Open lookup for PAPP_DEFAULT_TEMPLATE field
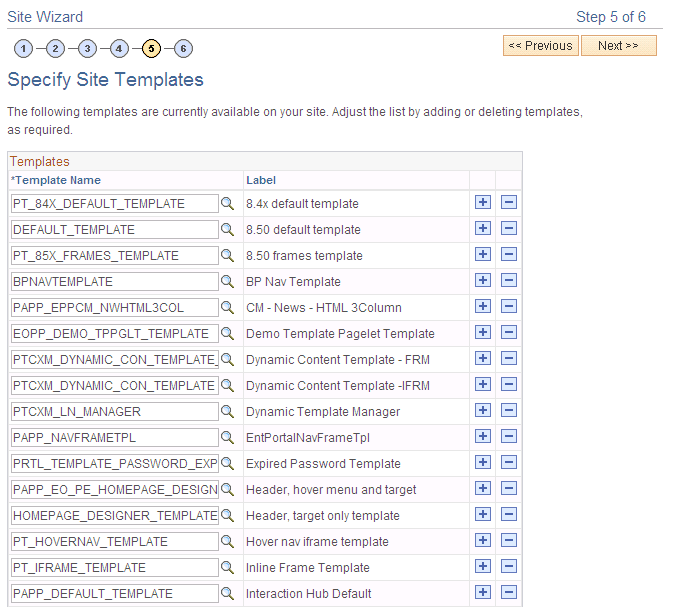 pyautogui.click(x=227, y=593)
